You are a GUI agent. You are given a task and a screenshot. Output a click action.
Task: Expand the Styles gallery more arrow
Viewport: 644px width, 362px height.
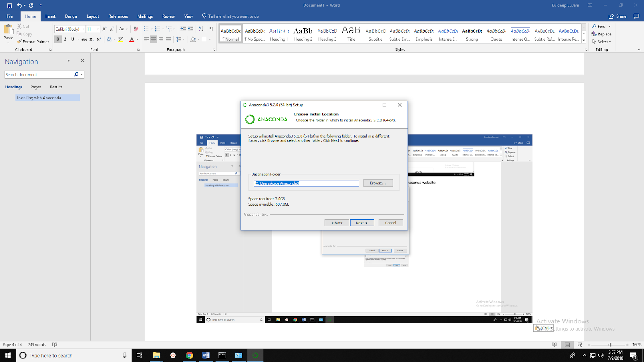click(x=584, y=40)
